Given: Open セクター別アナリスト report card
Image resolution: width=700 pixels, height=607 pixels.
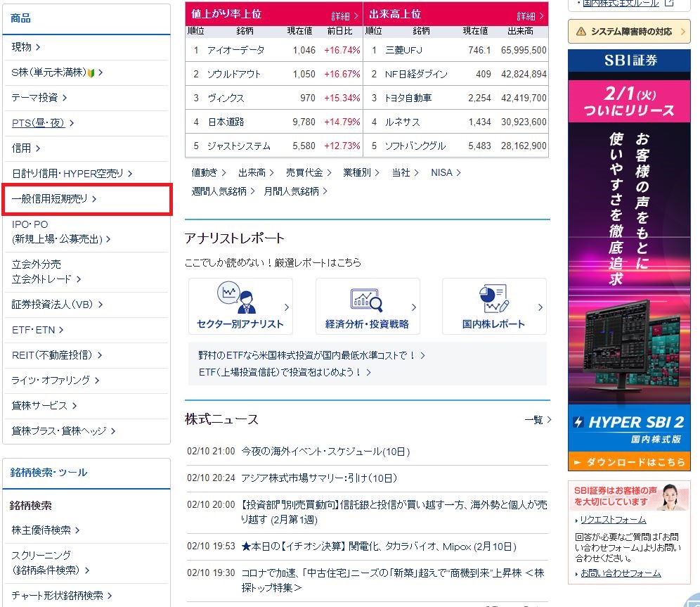Looking at the screenshot, I should (240, 307).
